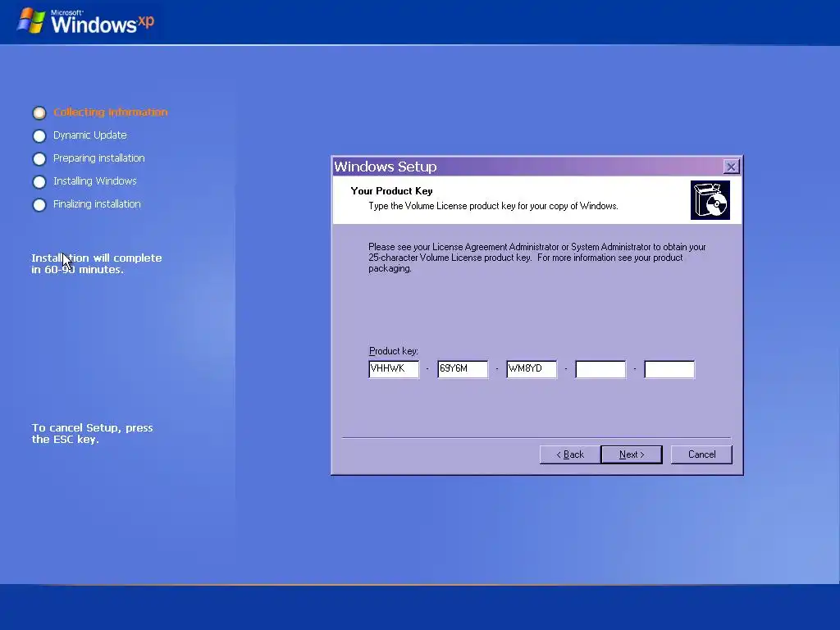
Task: Click the Windows Setup title bar text
Action: tap(386, 167)
